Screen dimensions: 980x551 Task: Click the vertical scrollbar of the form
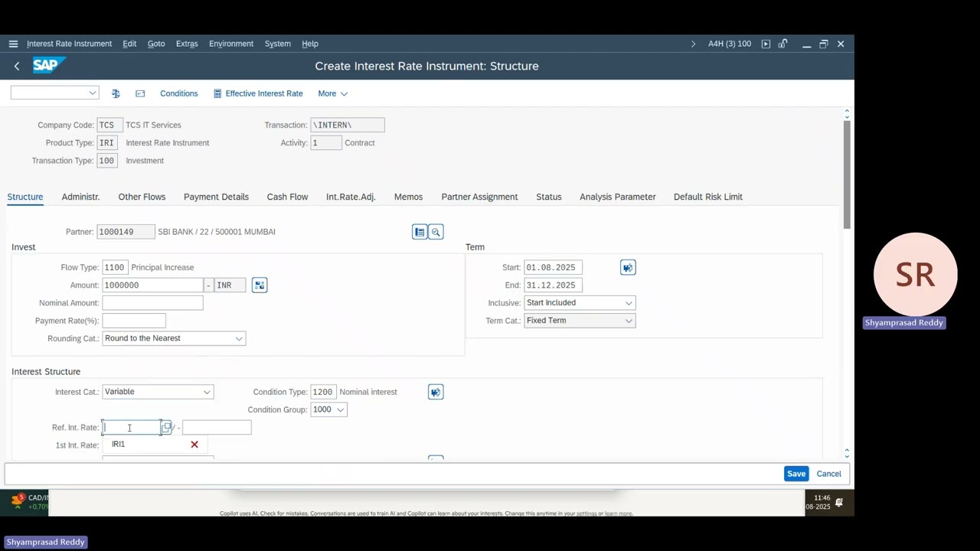(847, 174)
